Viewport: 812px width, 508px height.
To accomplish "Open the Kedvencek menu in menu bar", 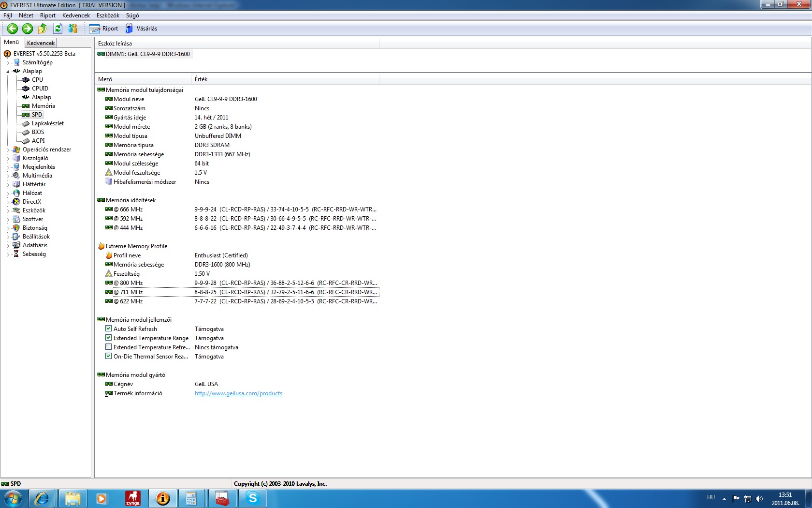I will pyautogui.click(x=76, y=15).
